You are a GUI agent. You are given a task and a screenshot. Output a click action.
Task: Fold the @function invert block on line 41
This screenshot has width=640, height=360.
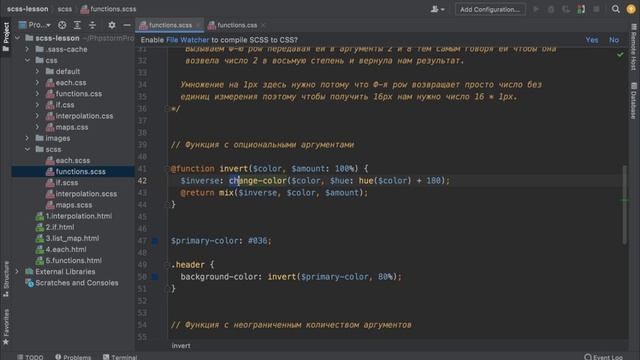point(167,169)
